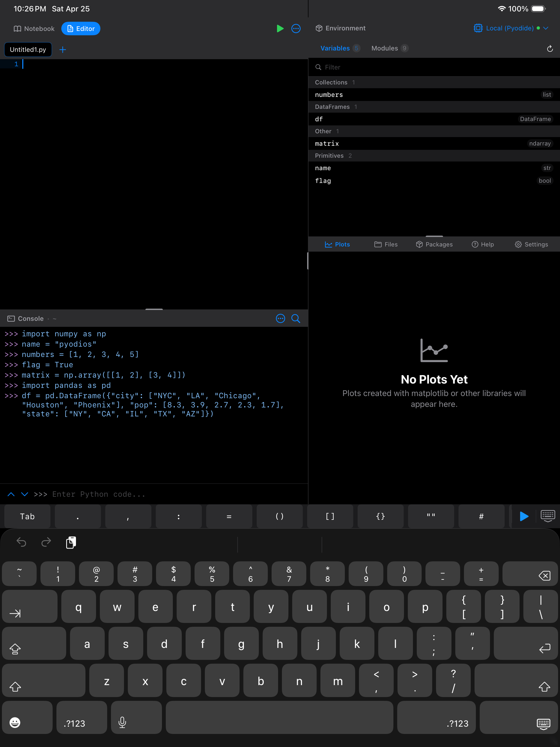Focus the variables Filter field

[x=434, y=67]
